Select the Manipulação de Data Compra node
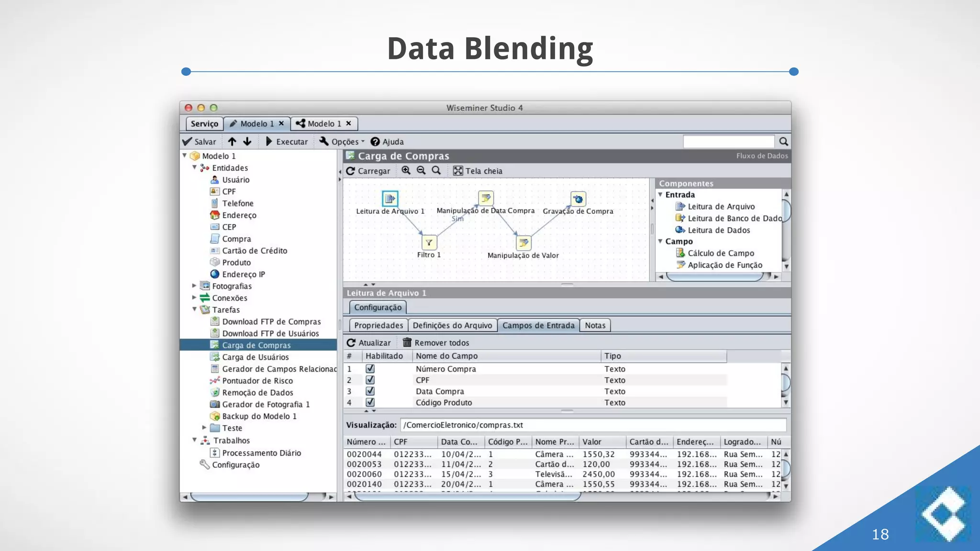Viewport: 980px width, 551px height. (486, 198)
